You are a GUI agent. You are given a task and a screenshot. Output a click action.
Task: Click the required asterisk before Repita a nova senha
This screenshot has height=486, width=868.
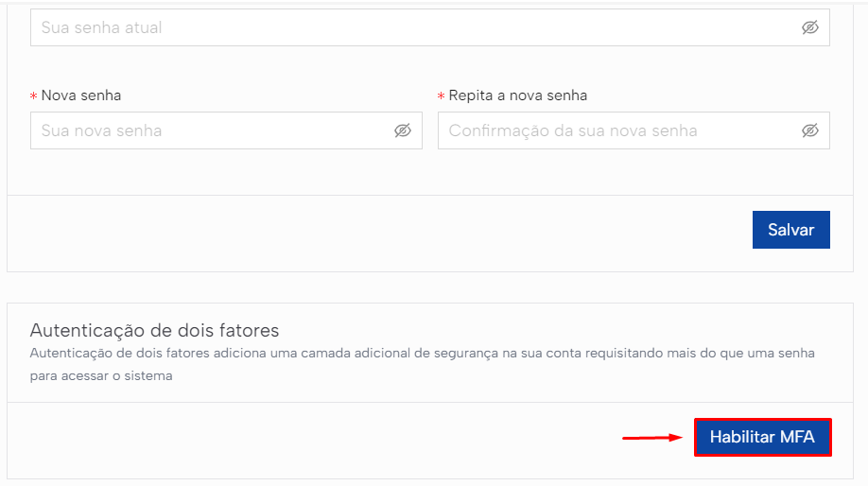pyautogui.click(x=441, y=96)
